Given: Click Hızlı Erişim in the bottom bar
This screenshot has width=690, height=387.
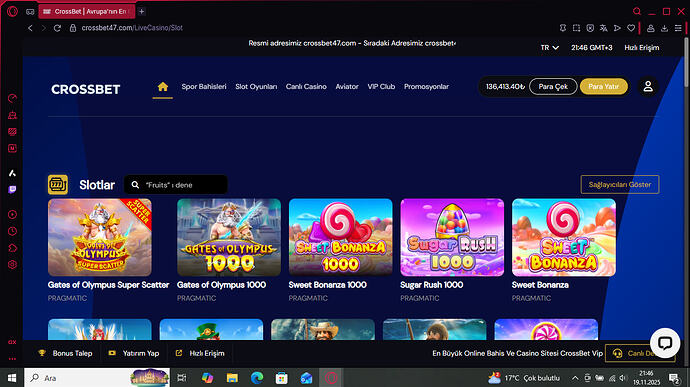Looking at the screenshot, I should pyautogui.click(x=200, y=353).
